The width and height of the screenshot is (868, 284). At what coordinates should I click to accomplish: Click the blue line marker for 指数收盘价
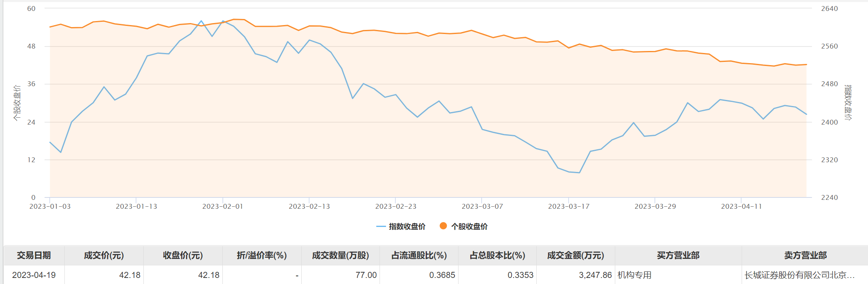(381, 227)
